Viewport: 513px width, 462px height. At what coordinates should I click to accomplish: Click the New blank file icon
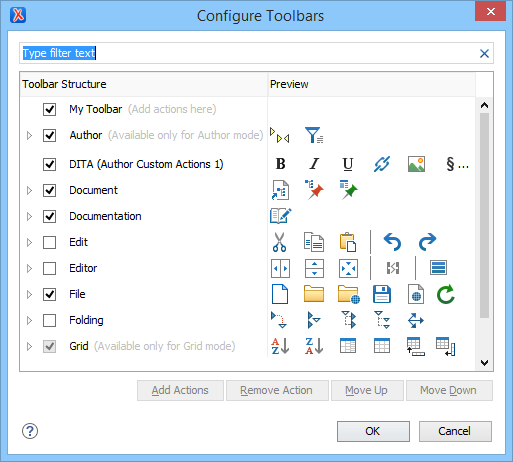pos(280,294)
